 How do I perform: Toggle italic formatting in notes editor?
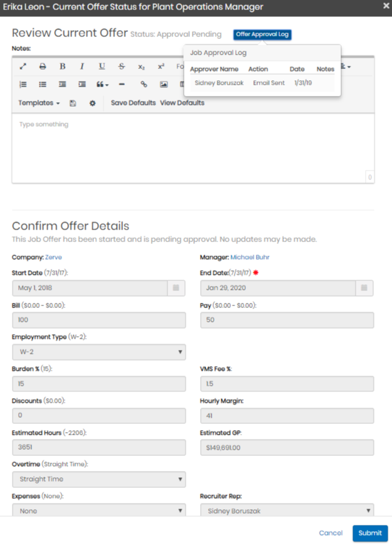click(x=82, y=66)
